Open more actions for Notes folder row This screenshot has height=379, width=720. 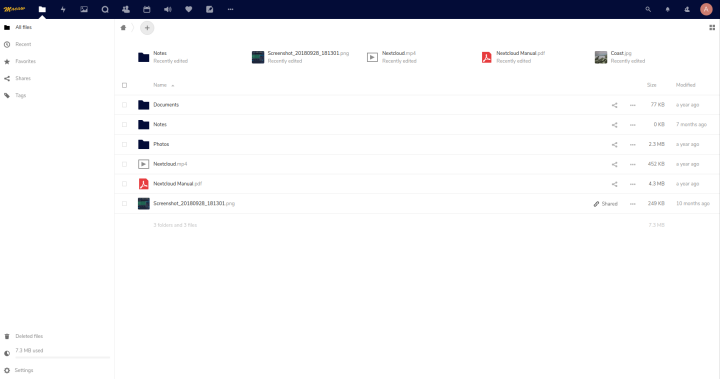click(x=633, y=125)
